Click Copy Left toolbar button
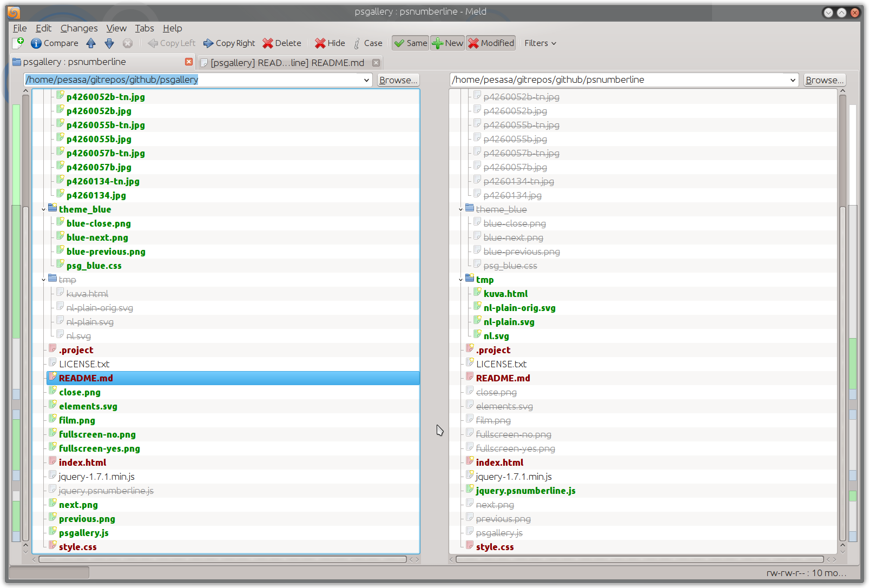Screen dimensions: 869x588 tap(172, 43)
